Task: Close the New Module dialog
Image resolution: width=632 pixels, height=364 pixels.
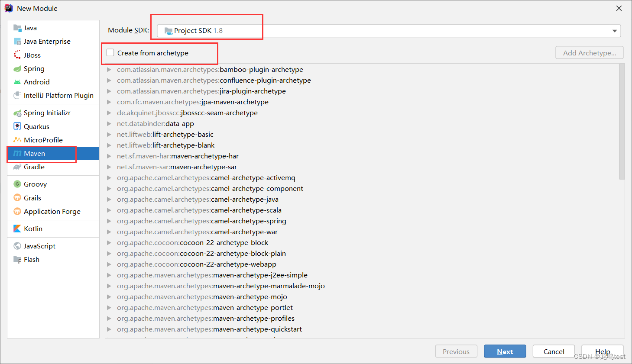Action: click(619, 8)
